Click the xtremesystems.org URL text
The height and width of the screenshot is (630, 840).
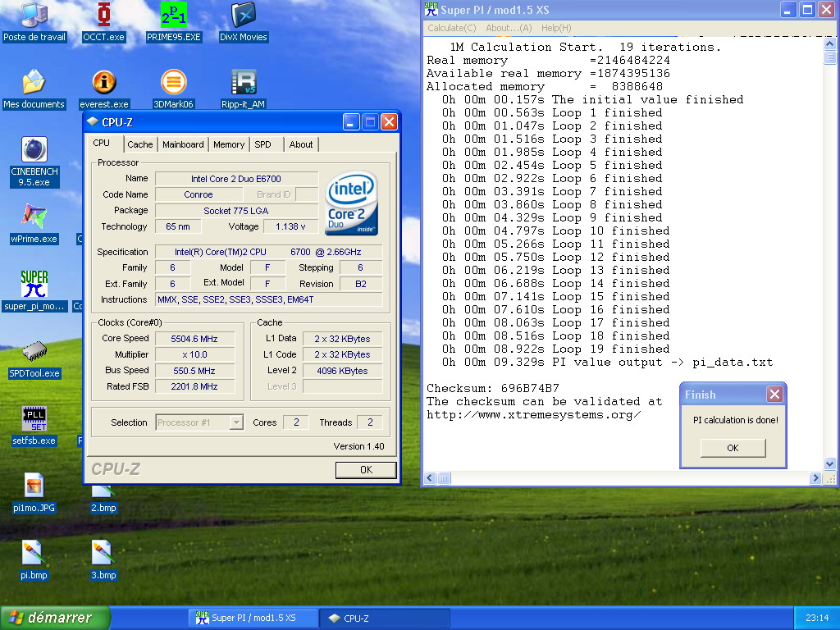pos(533,414)
